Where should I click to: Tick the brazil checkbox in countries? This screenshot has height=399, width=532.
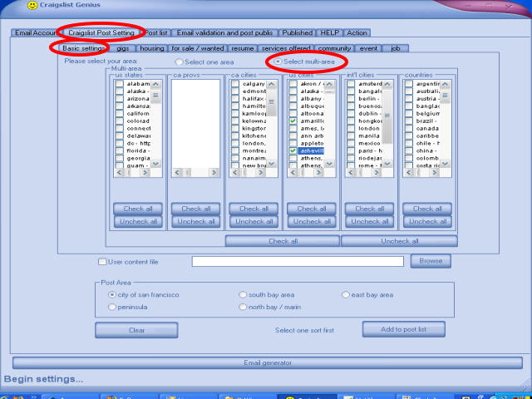tap(409, 121)
